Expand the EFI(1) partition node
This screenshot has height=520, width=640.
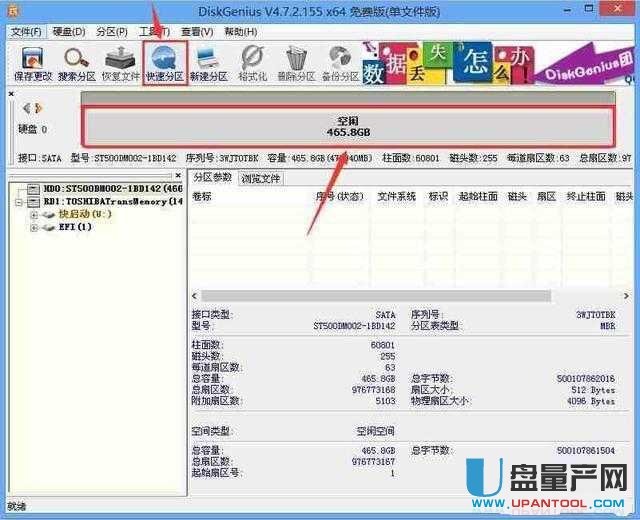33,227
